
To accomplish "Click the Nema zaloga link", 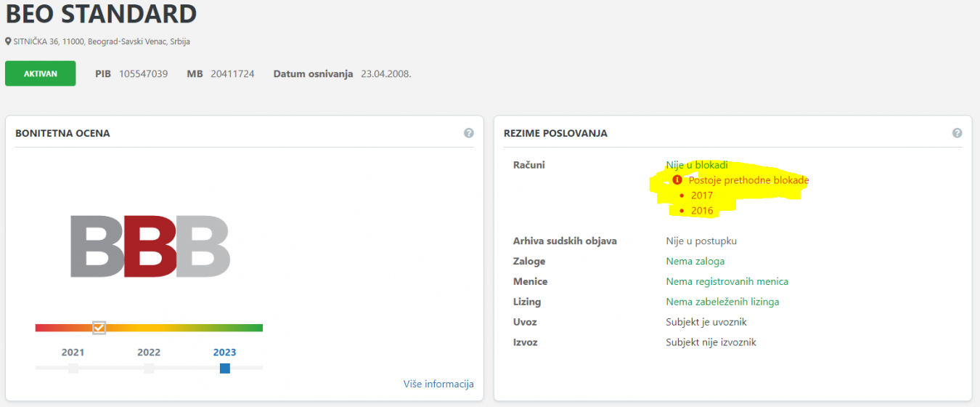I will [695, 261].
